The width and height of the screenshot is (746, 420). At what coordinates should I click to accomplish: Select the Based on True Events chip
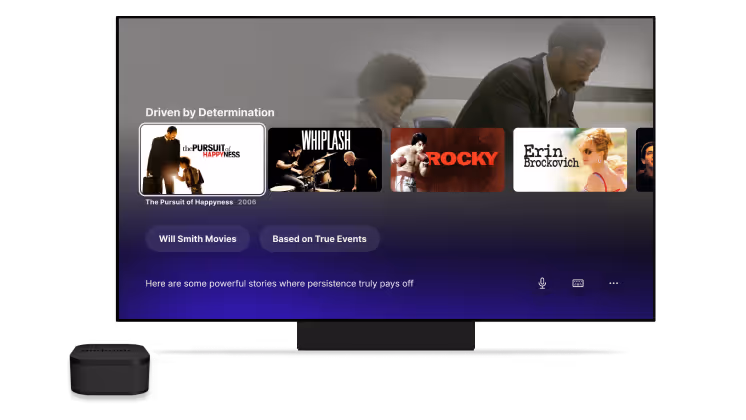coord(319,239)
